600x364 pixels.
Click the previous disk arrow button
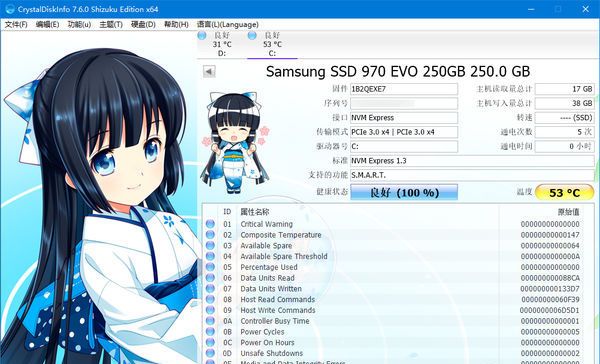click(x=209, y=71)
